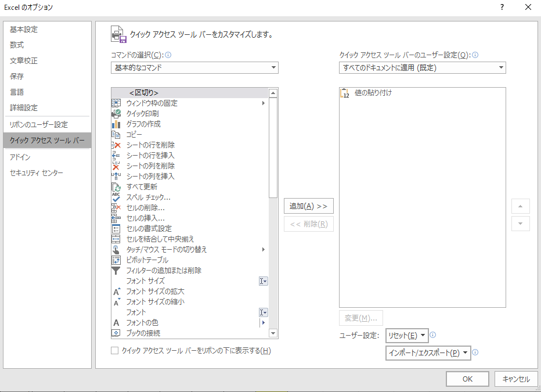Screen dimensions: 541x392
Task: Click info icon beside インポート/エクスポート button
Action: [x=475, y=353]
